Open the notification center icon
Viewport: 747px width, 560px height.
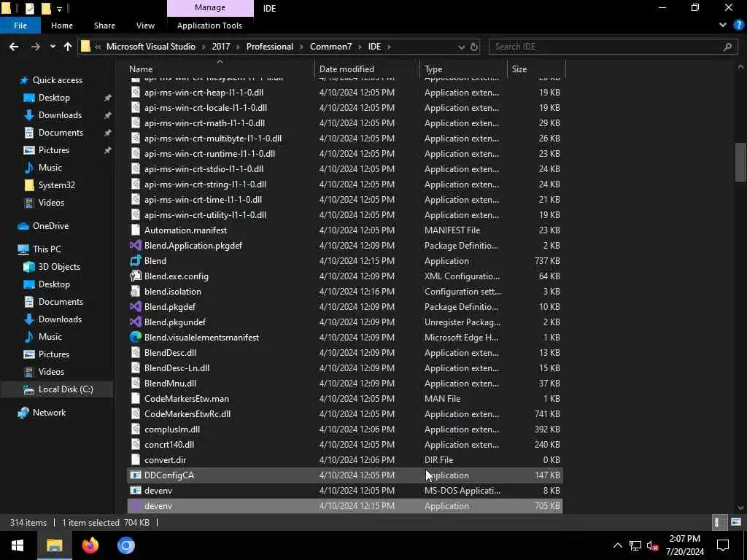coord(723,545)
